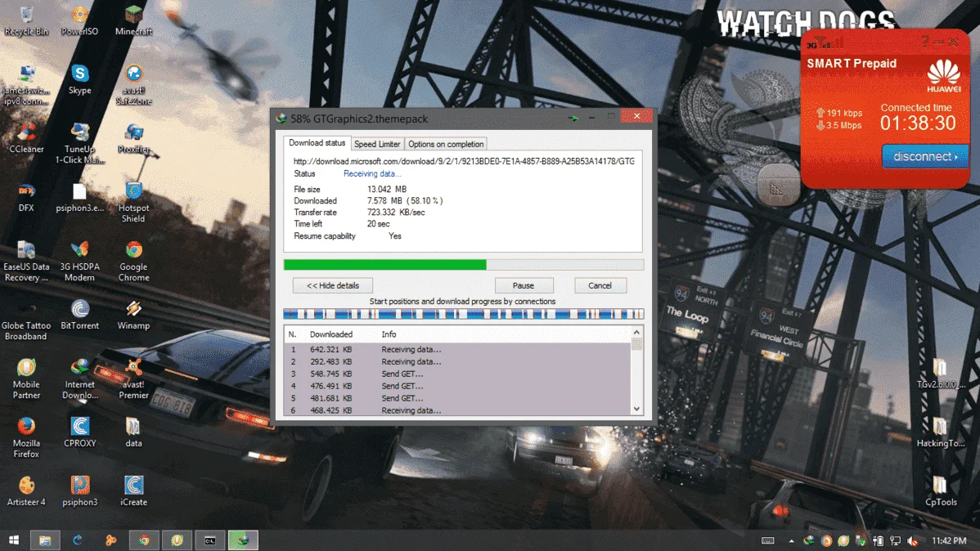Screen dimensions: 980x551
Task: Open Command Prompt taskbar button
Action: pyautogui.click(x=210, y=540)
